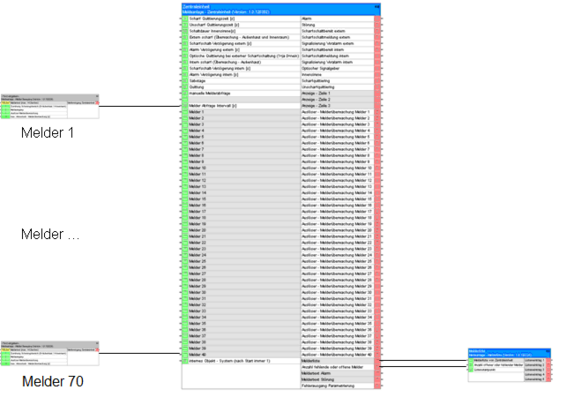Select the Meldertableau block title bar

tap(509, 353)
